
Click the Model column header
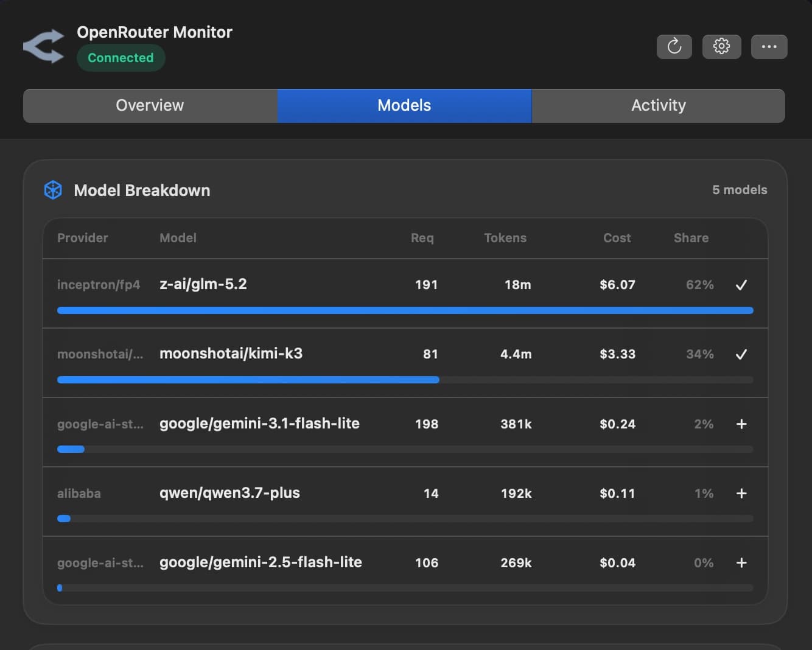[178, 238]
